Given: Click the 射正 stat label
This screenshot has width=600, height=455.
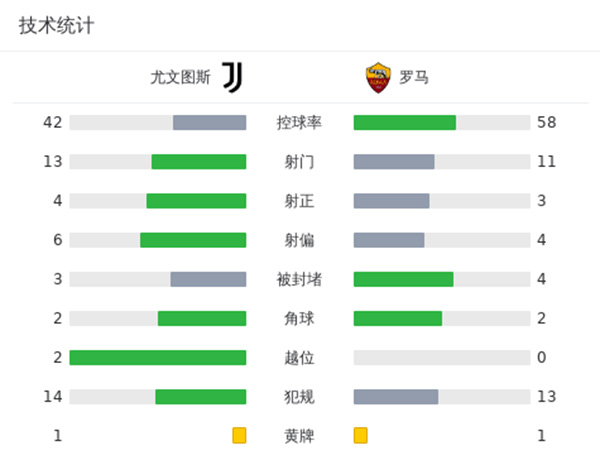Looking at the screenshot, I should pyautogui.click(x=299, y=201).
